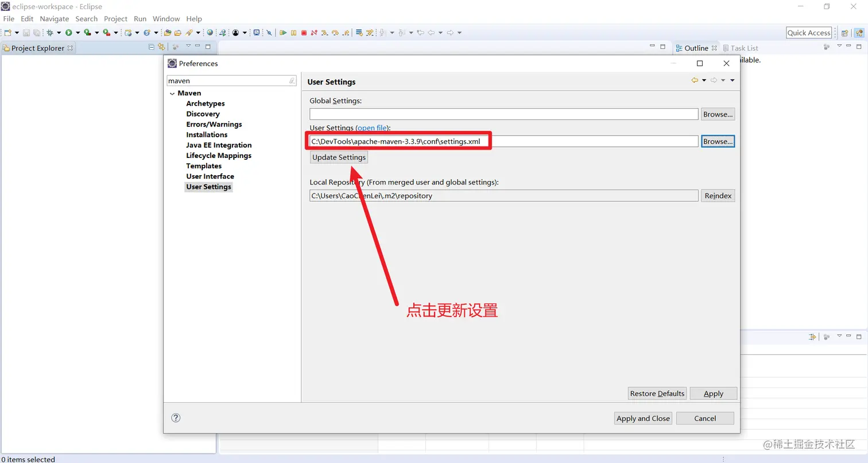Collapse the Maven tree node
868x463 pixels.
[172, 93]
